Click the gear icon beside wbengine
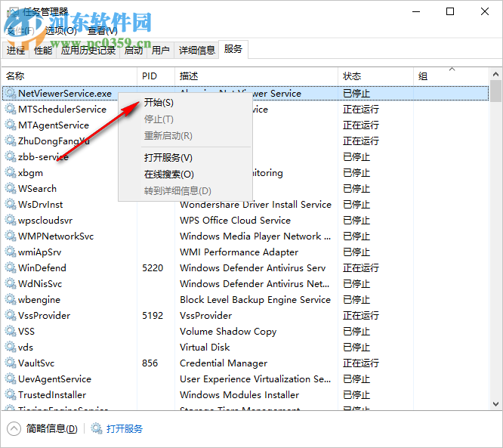 [x=11, y=300]
